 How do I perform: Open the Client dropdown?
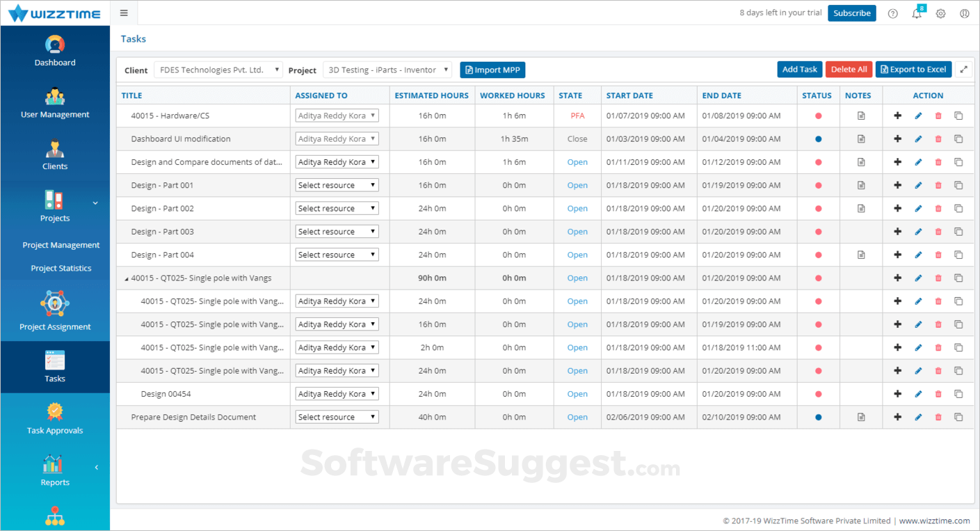point(218,70)
